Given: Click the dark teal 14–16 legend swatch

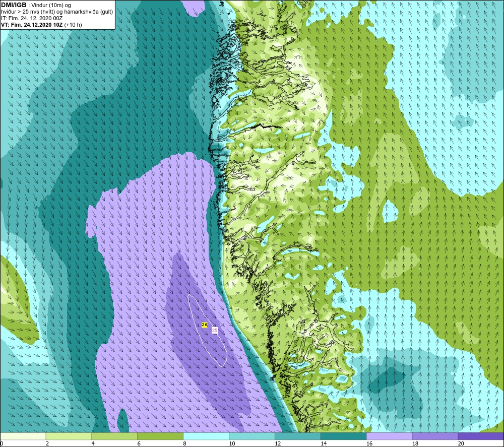Looking at the screenshot, I should coord(344,436).
